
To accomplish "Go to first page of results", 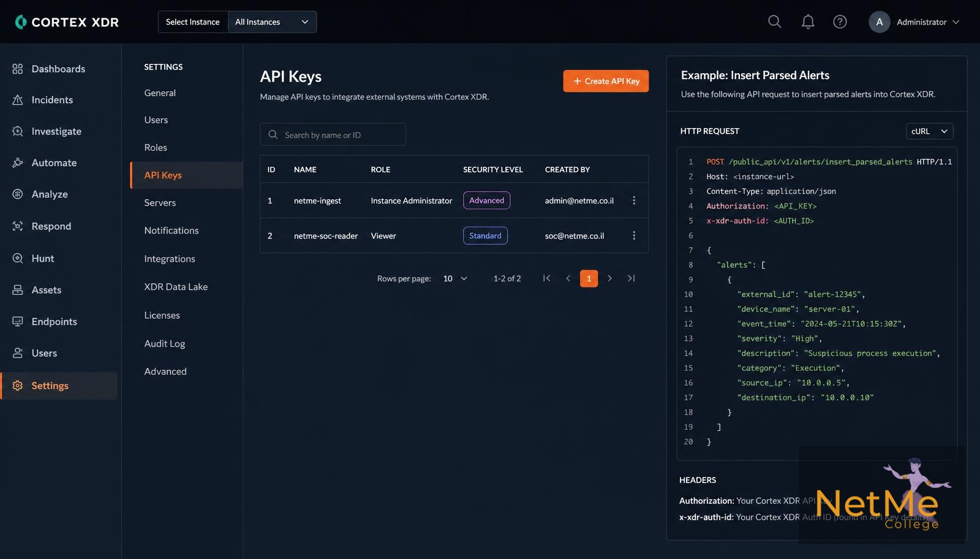I will tap(546, 278).
